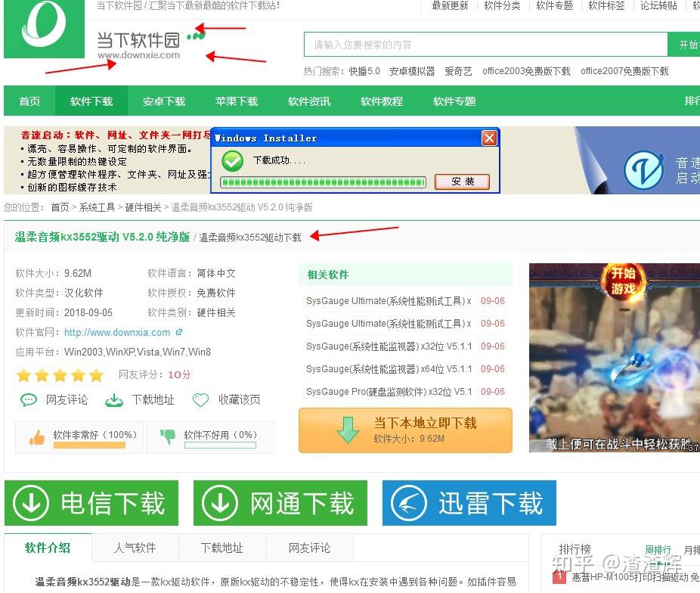Select 周排行 in the 排行榜 panel

pos(658,549)
